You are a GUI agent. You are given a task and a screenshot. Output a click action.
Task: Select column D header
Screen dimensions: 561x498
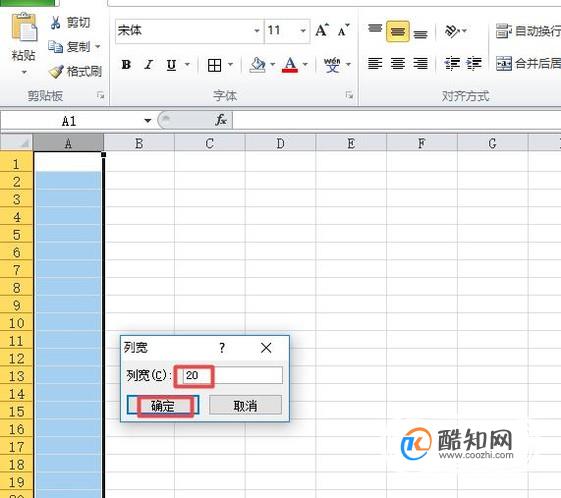click(280, 143)
